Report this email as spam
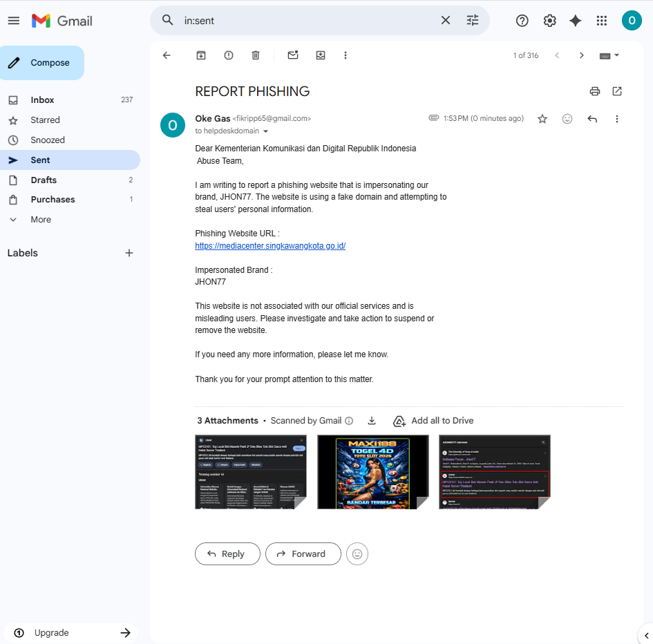This screenshot has height=644, width=653. coord(229,55)
